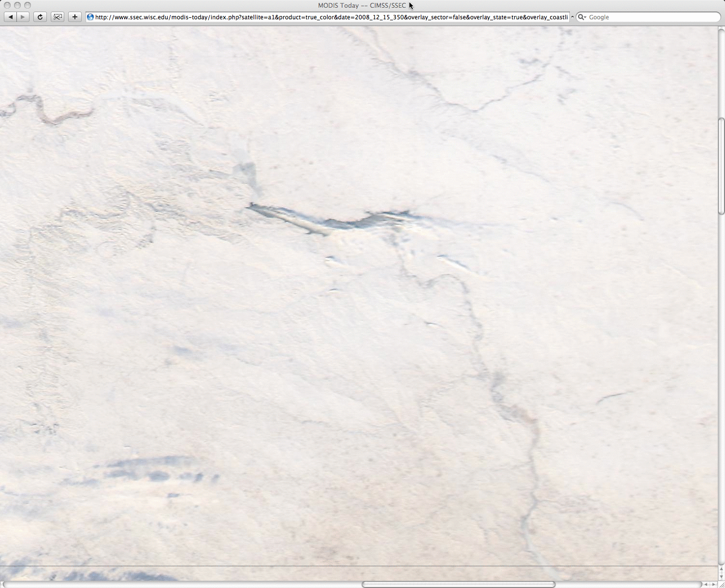Go forward to the next page

pos(23,17)
